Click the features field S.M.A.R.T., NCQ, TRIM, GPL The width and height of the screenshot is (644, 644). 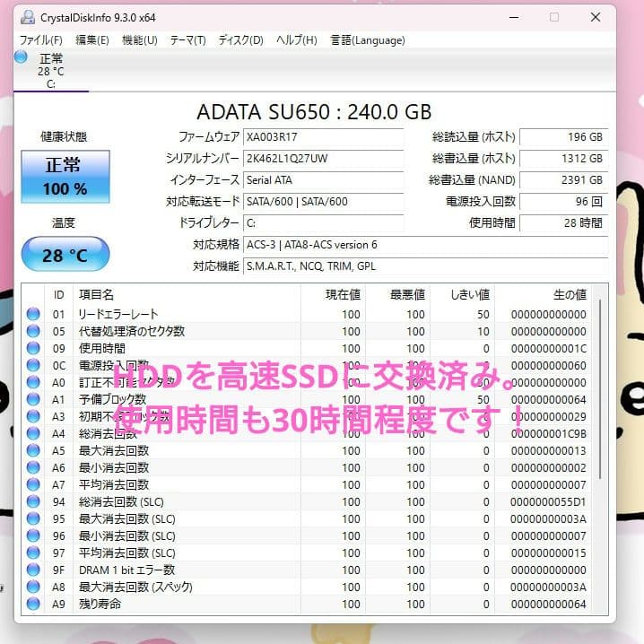click(x=425, y=266)
